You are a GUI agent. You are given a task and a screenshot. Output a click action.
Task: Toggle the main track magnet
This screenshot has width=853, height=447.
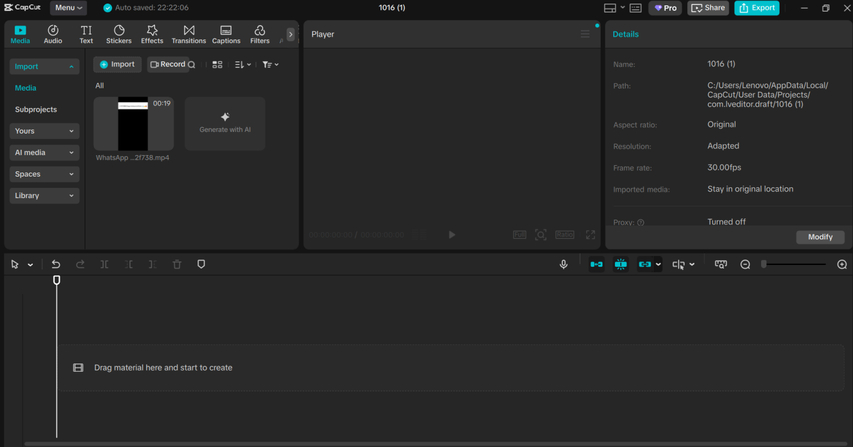(596, 264)
